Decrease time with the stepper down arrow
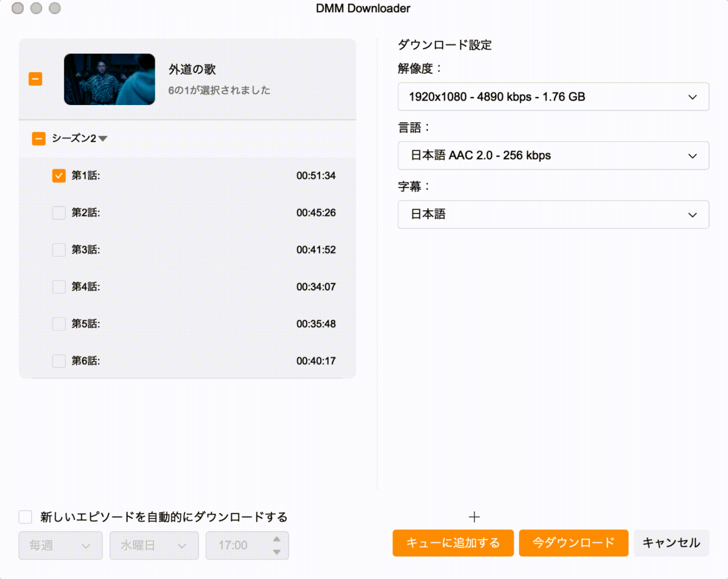 coord(277,552)
